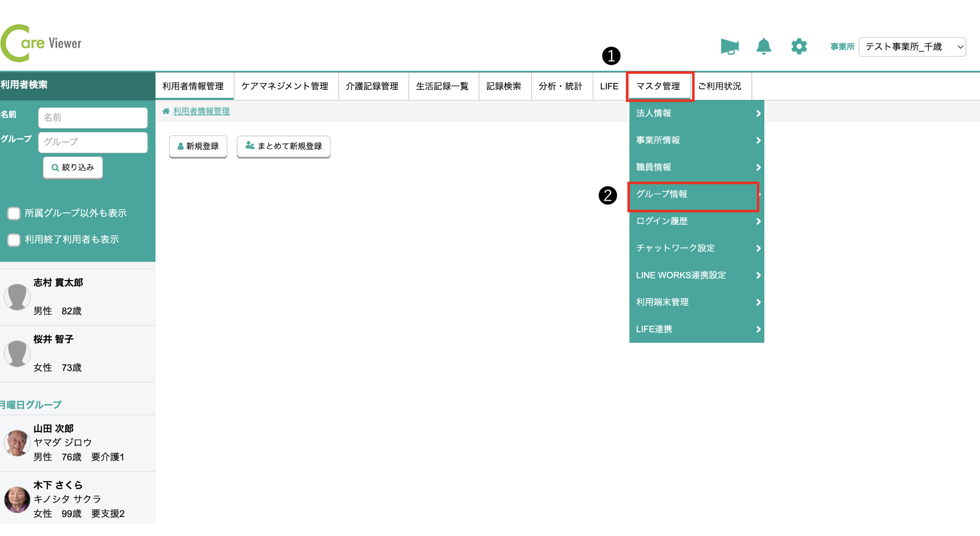The width and height of the screenshot is (980, 536).
Task: Click 山田 次郎's profile photo
Action: click(x=17, y=443)
